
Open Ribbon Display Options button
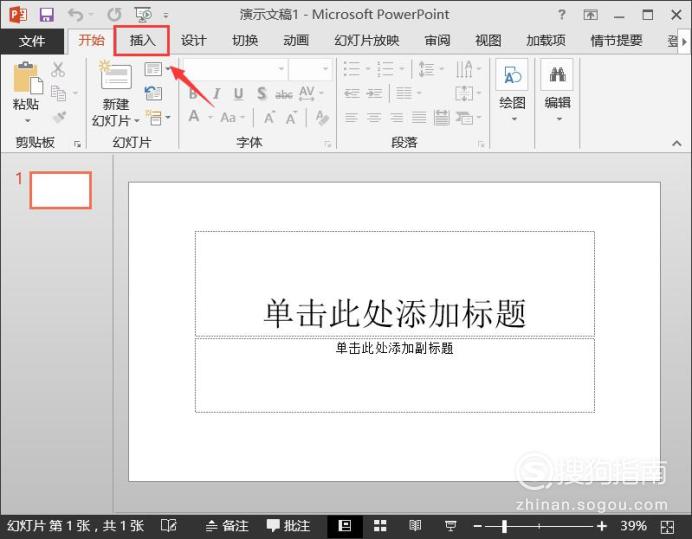coord(590,15)
